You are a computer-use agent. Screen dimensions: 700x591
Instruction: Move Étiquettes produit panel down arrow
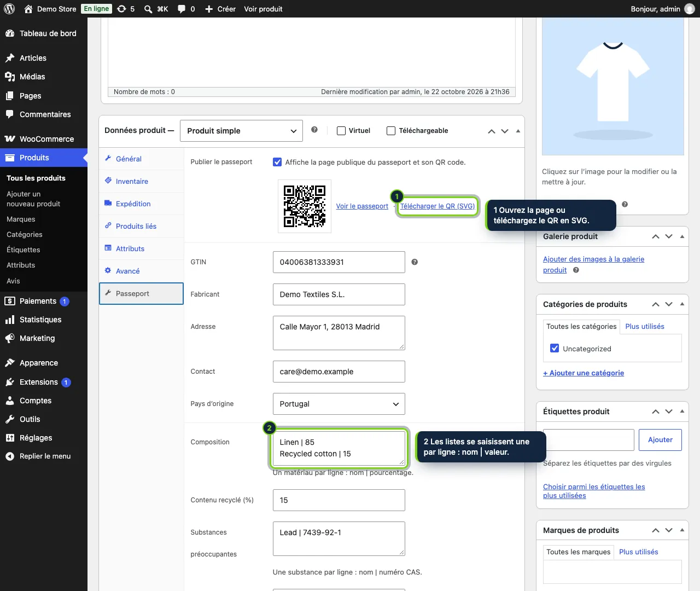click(x=669, y=412)
